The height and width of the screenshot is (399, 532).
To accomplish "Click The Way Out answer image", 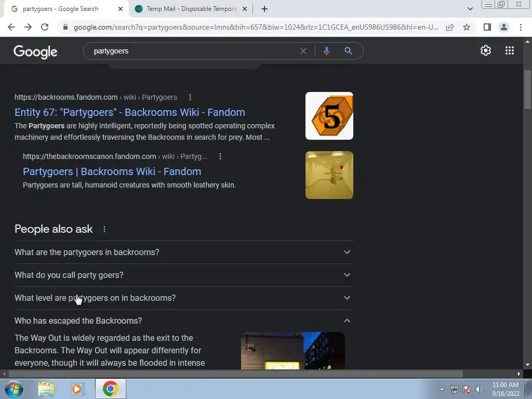I will 293,351.
